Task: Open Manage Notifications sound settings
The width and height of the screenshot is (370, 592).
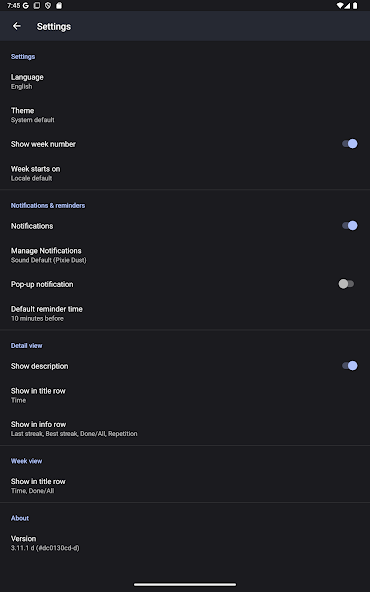Action: [x=185, y=255]
